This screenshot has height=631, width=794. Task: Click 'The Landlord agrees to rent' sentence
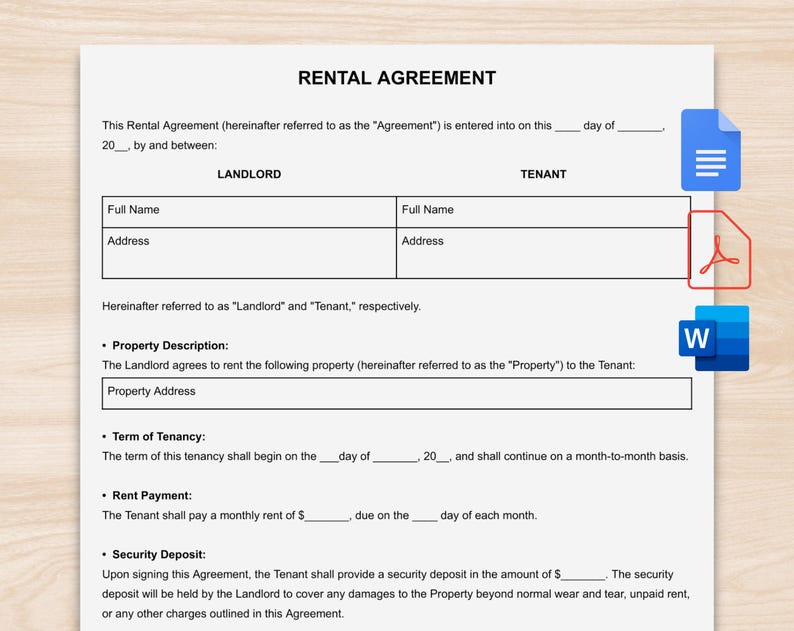369,365
